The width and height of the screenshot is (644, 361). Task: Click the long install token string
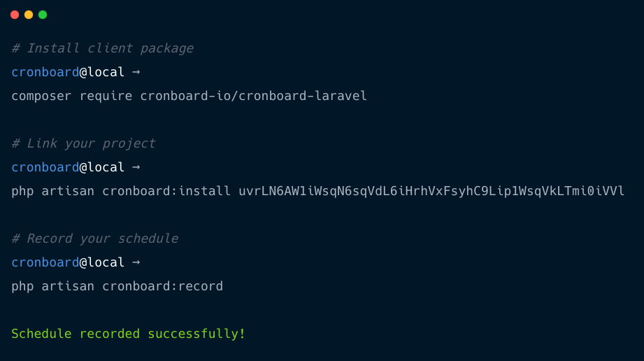[431, 191]
